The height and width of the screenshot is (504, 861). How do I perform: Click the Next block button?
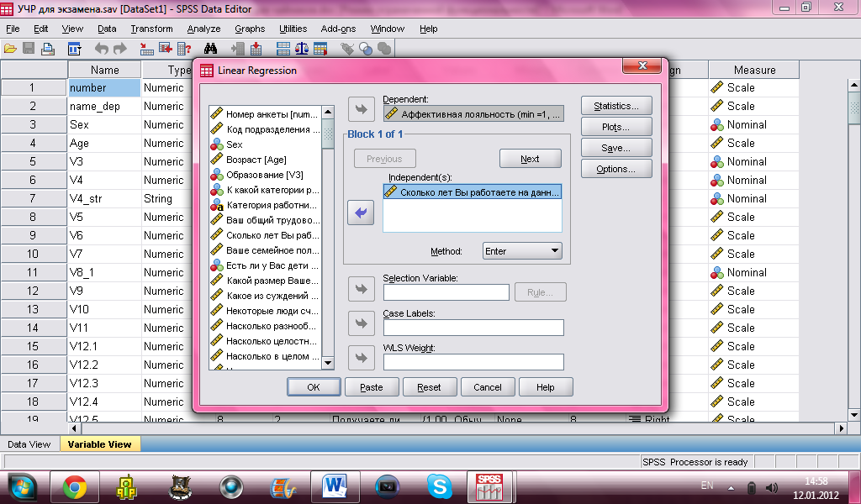(530, 159)
